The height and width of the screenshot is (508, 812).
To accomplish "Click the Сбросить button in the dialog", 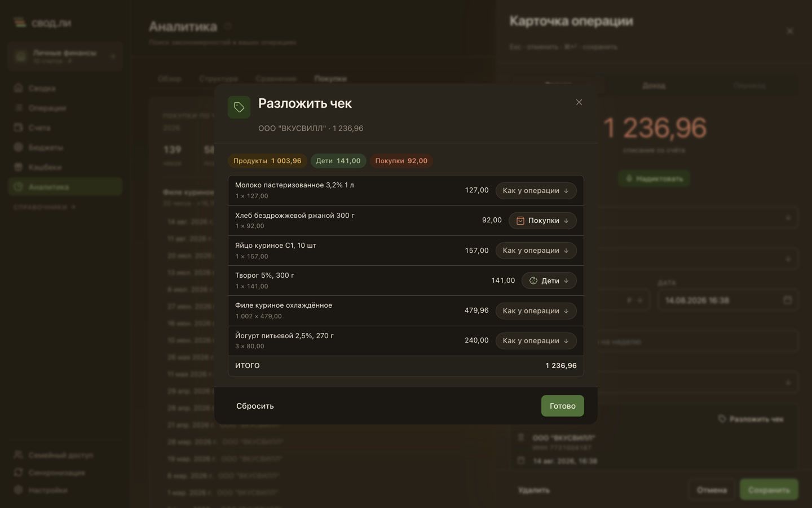I will [x=255, y=406].
